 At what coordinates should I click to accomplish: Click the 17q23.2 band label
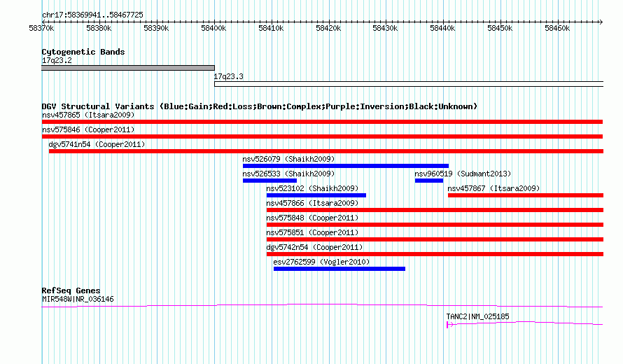(57, 60)
